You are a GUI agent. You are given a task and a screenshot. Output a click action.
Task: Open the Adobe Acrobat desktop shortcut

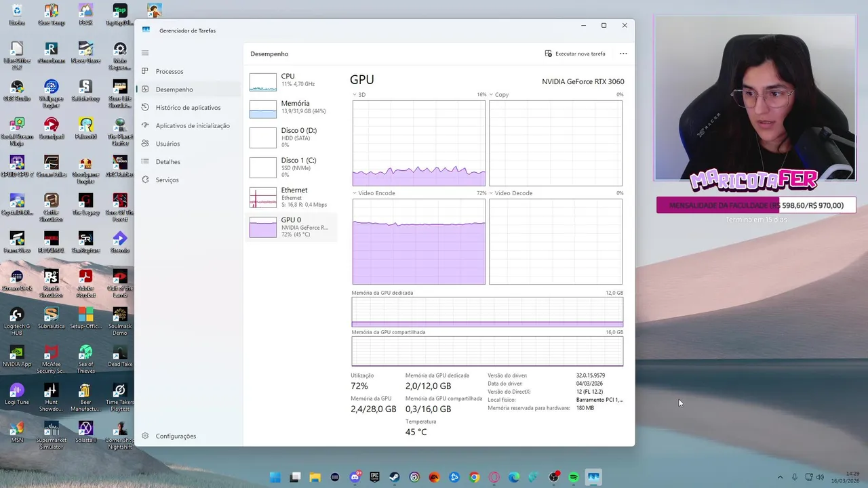[x=85, y=283]
